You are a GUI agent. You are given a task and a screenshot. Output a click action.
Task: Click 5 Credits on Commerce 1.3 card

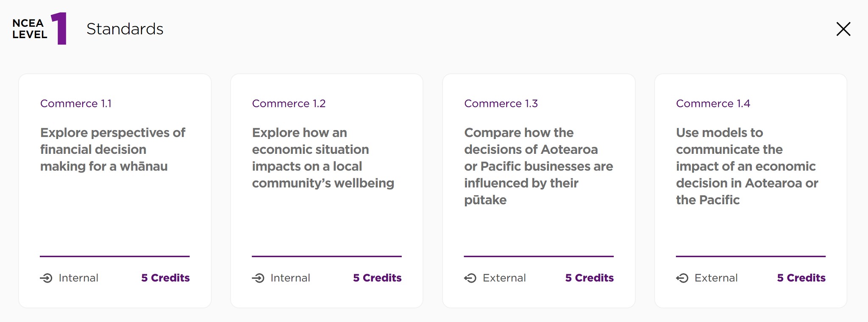click(589, 278)
